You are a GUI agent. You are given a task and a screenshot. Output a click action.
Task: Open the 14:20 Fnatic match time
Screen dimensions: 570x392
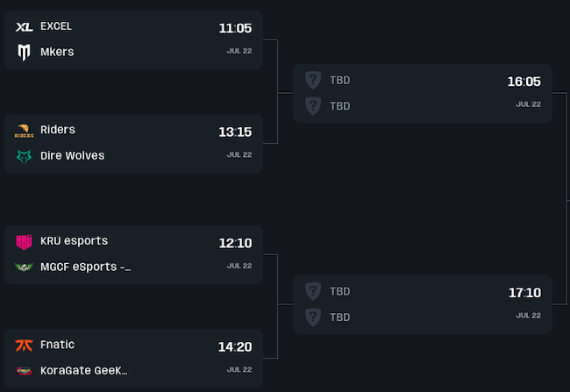tap(235, 346)
